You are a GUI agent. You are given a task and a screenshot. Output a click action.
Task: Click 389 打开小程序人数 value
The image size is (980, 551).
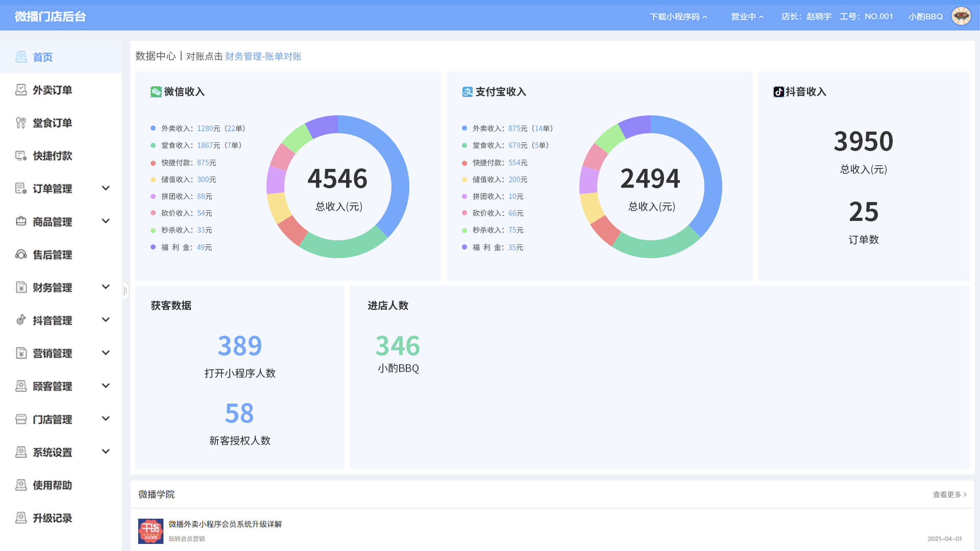(240, 346)
